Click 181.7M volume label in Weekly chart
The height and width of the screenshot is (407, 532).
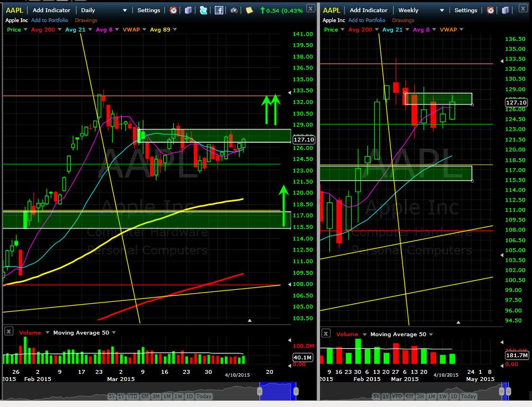click(516, 355)
